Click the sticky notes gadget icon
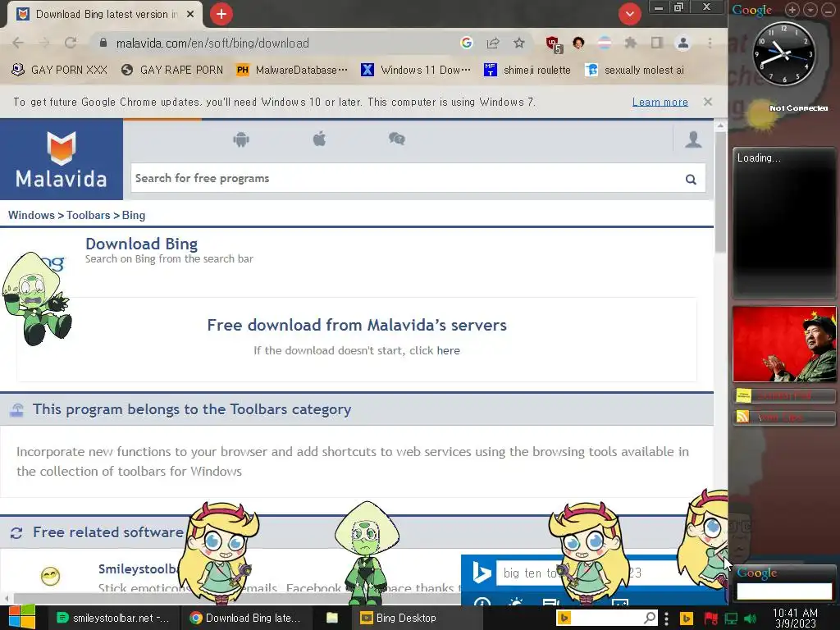840x630 pixels. (743, 396)
